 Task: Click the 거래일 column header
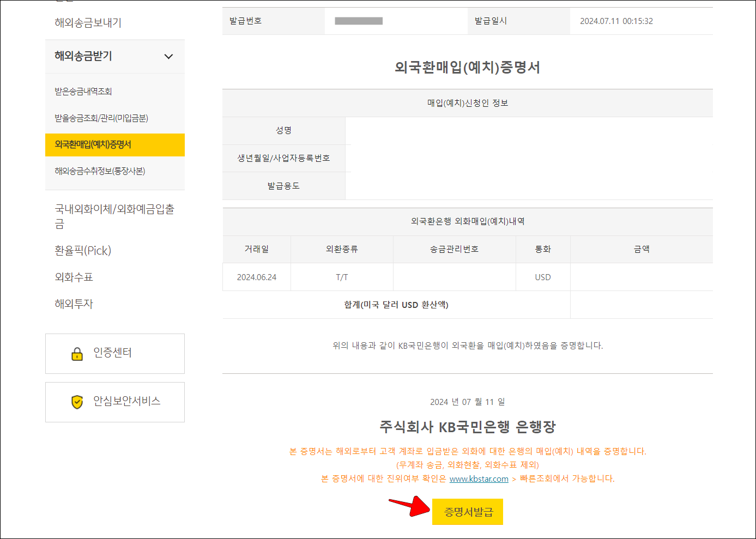pos(257,249)
